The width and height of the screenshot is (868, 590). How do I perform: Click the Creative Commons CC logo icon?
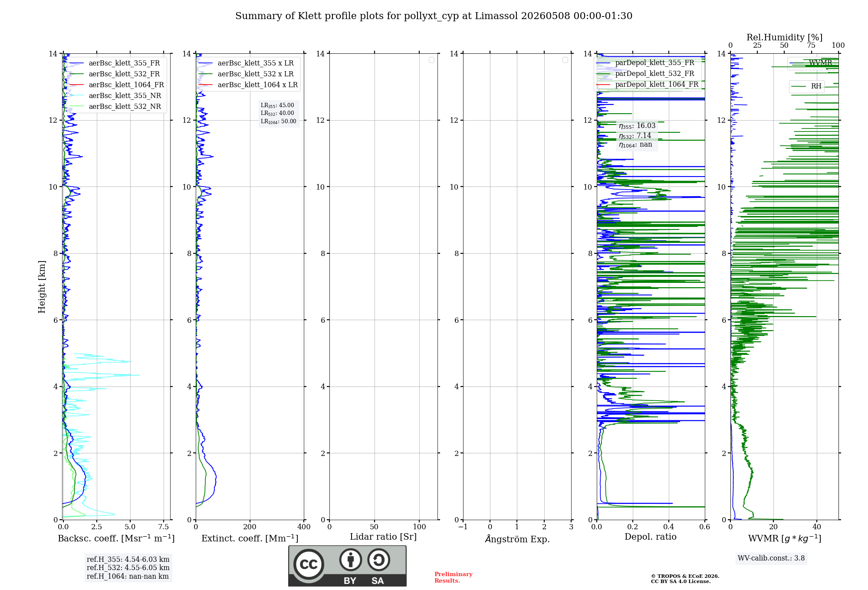click(x=309, y=564)
